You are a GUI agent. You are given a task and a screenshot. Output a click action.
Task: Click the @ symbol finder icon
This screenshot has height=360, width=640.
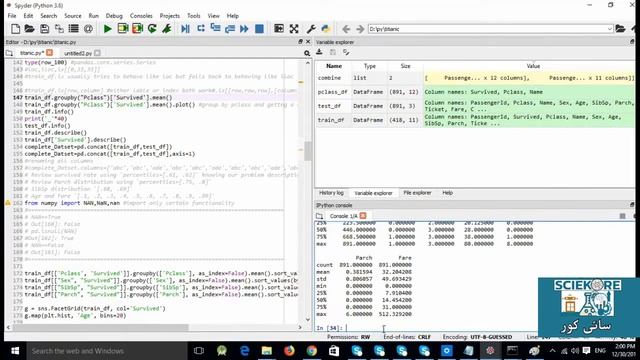[x=88, y=29]
